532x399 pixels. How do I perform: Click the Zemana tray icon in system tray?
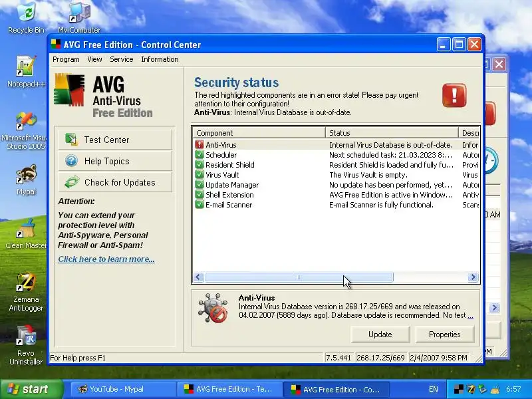[x=471, y=389]
